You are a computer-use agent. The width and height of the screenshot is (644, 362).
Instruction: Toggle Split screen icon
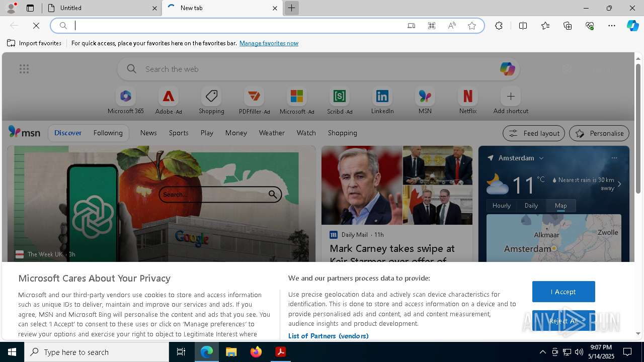click(x=523, y=26)
